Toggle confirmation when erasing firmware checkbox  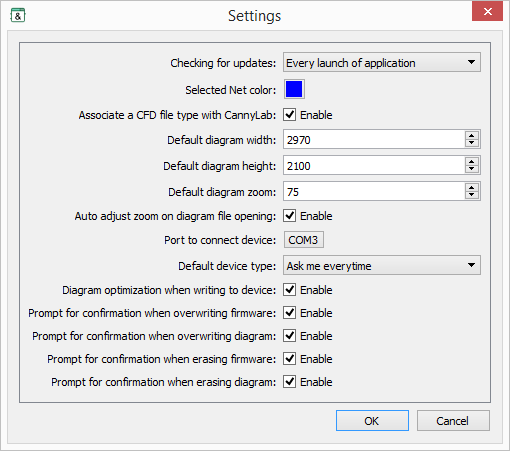pos(289,359)
